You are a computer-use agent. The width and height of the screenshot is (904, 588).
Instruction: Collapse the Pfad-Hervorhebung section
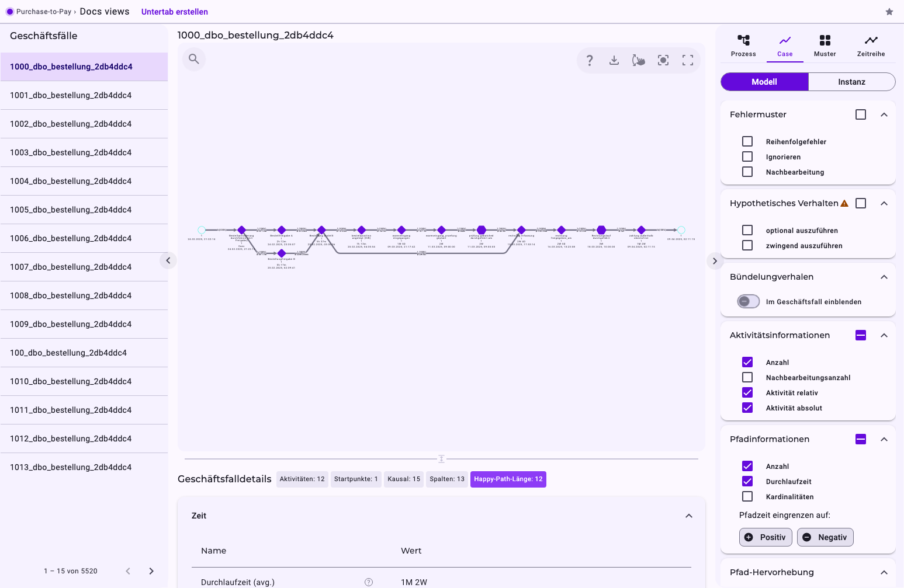[884, 572]
